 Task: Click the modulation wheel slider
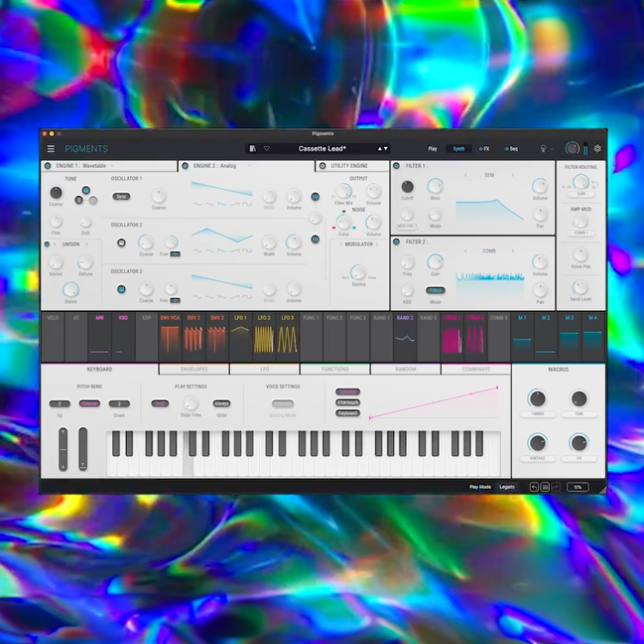pyautogui.click(x=83, y=449)
